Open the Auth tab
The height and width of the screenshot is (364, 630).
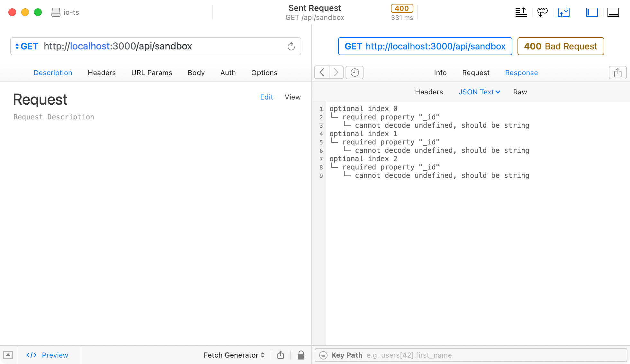tap(228, 73)
